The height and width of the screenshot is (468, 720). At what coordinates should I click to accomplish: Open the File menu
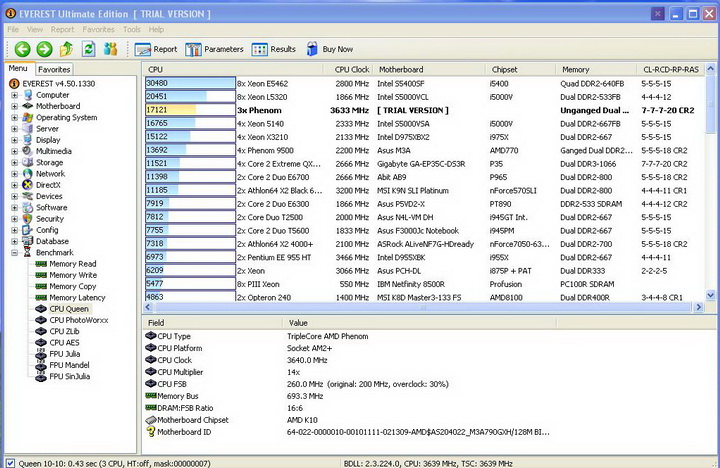(13, 29)
